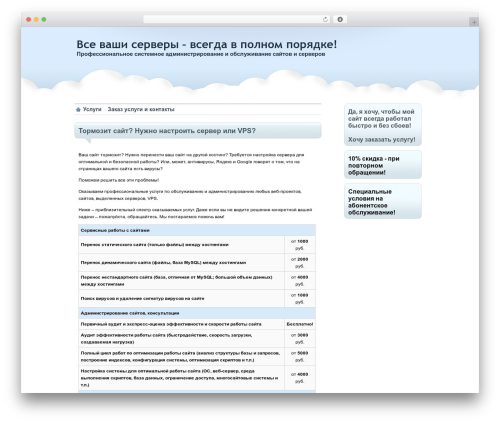This screenshot has height=423, width=500.
Task: Click Поиск вирусов и удаление сигнатур row
Action: (x=197, y=299)
